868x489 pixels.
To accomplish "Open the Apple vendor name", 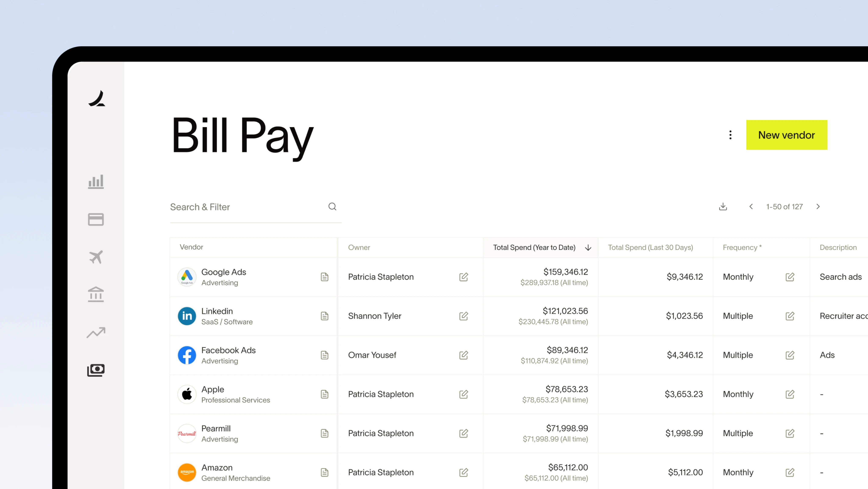I will click(x=213, y=389).
